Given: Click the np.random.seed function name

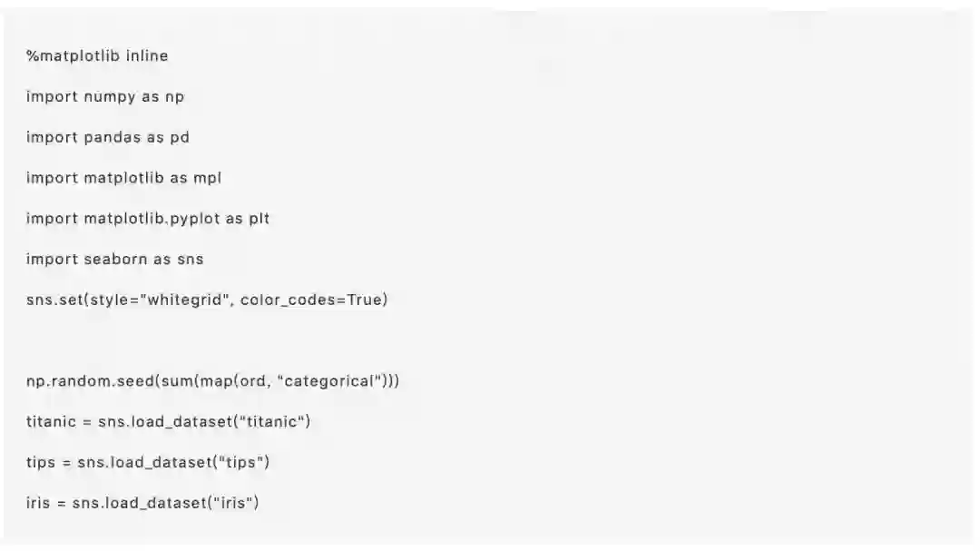Looking at the screenshot, I should tap(91, 381).
